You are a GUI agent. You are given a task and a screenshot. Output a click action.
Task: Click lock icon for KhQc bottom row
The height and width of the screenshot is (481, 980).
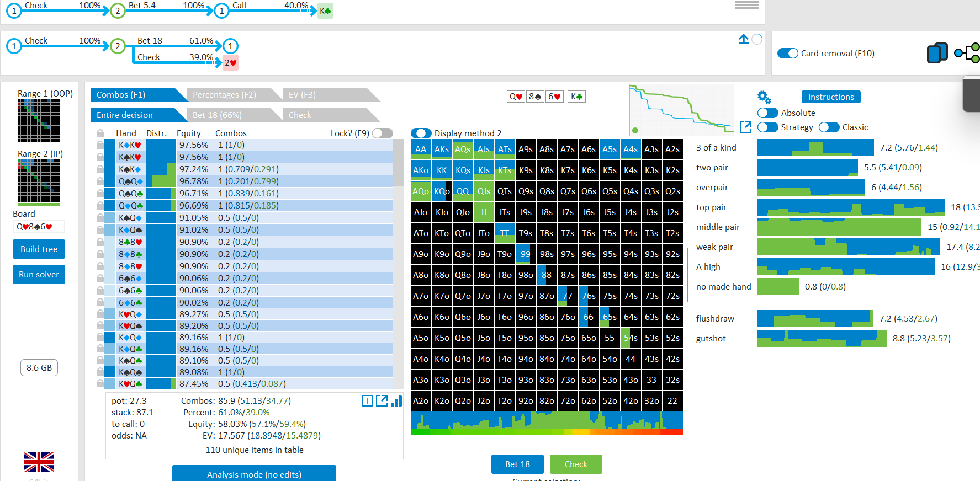pos(100,383)
